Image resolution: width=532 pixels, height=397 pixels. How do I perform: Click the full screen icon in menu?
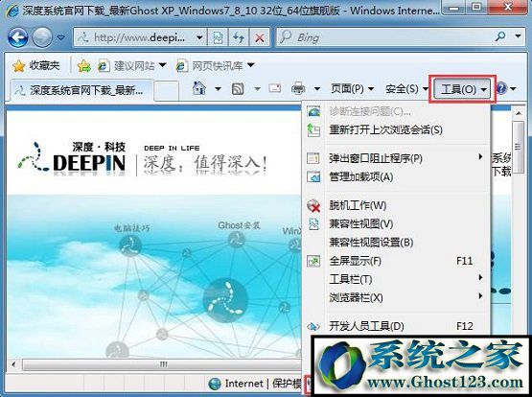pos(313,261)
